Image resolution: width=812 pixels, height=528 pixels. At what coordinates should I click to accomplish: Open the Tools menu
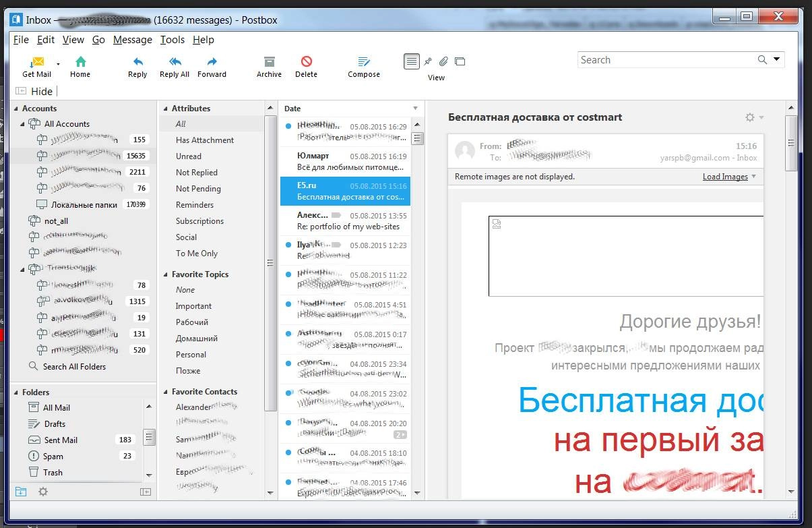173,40
